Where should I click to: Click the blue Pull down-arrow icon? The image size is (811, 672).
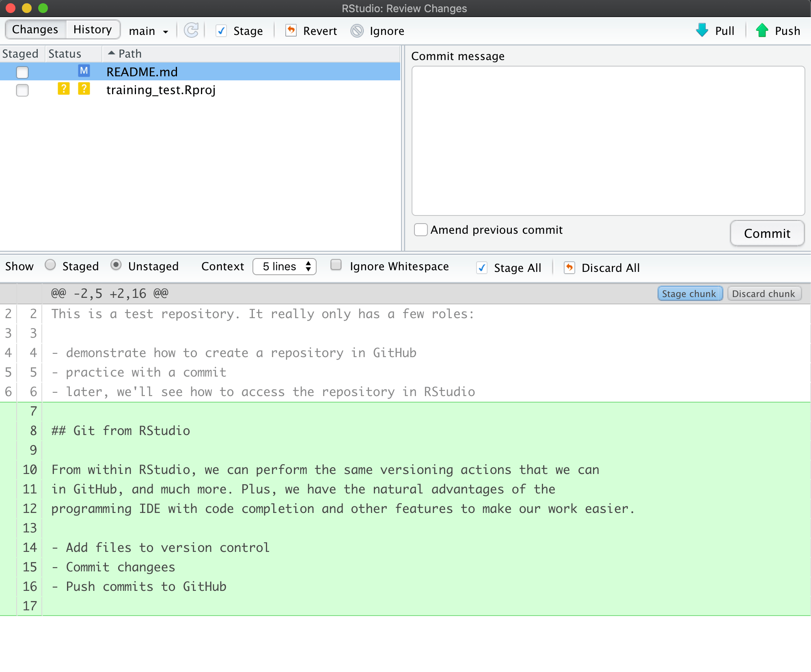[x=702, y=30]
